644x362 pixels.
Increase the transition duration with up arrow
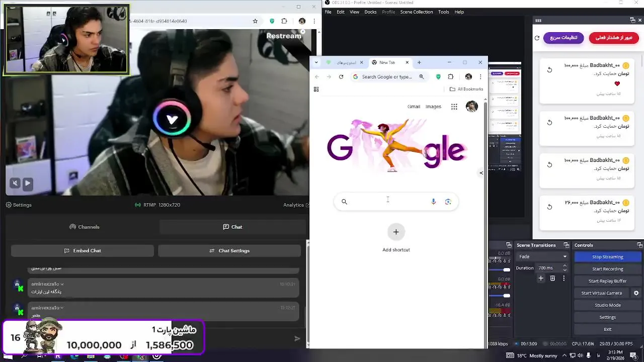click(565, 265)
